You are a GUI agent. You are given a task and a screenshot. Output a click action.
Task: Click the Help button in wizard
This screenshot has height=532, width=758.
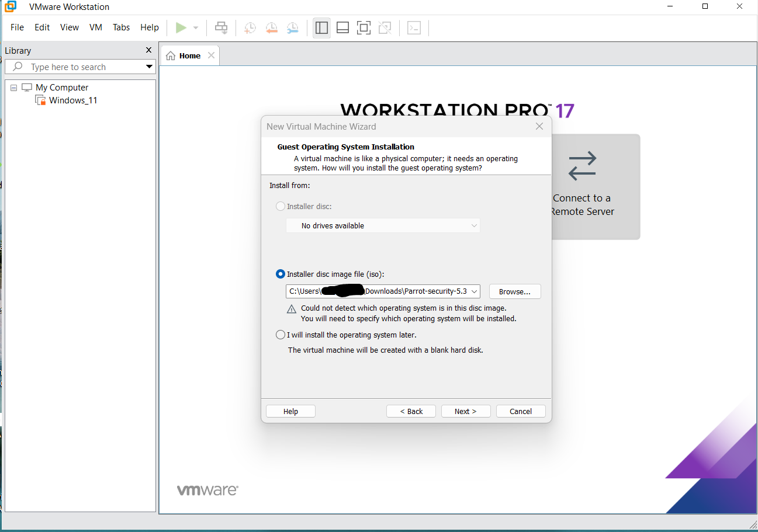tap(290, 411)
